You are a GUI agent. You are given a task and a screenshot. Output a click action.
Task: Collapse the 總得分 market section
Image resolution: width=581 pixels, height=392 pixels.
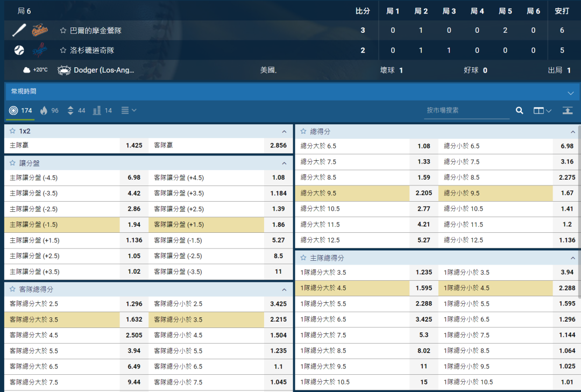pyautogui.click(x=573, y=131)
